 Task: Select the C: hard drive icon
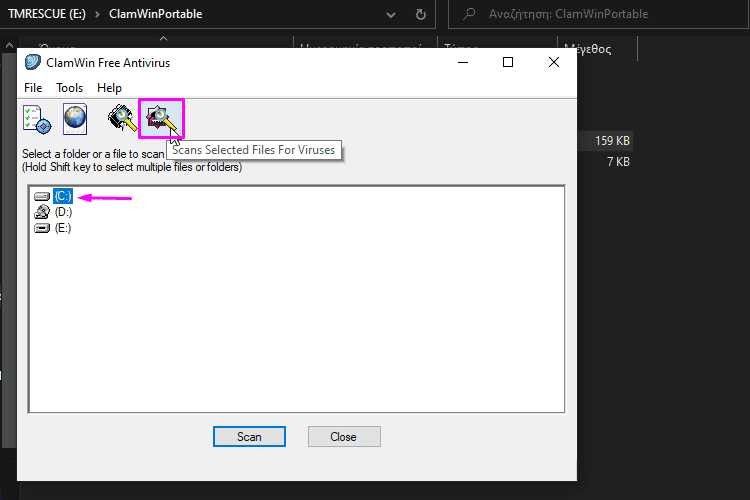point(42,196)
